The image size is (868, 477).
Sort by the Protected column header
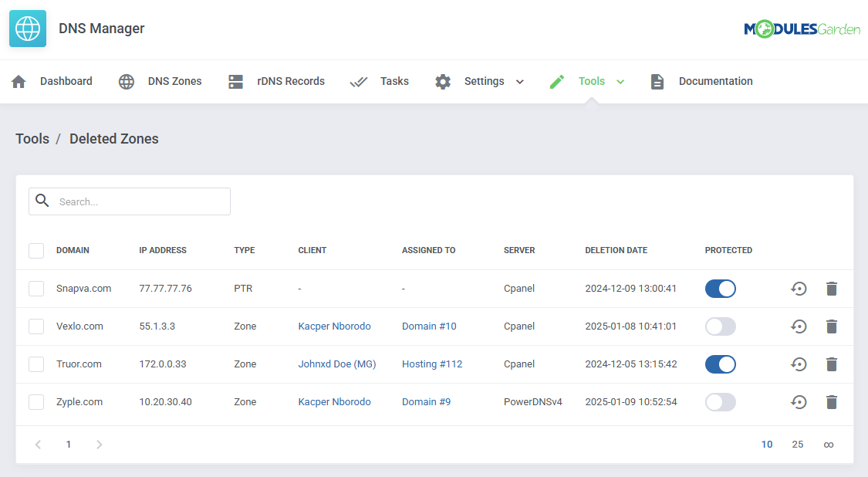coord(728,250)
